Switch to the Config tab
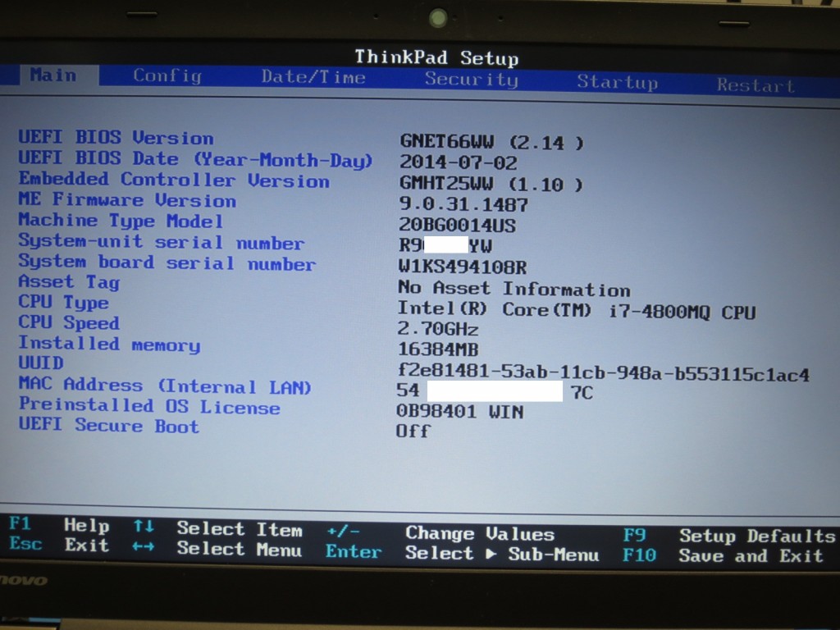The image size is (840, 630). click(x=167, y=76)
